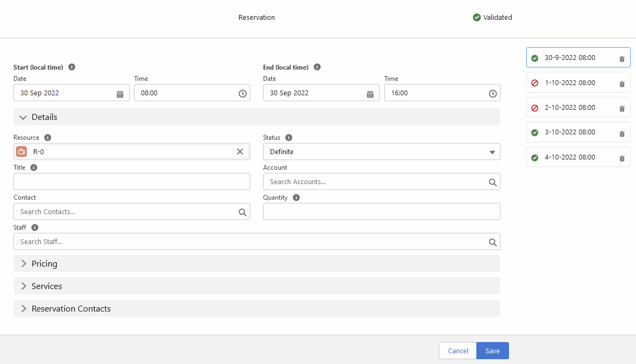This screenshot has width=636, height=364.
Task: Click the End time clock icon
Action: pyautogui.click(x=493, y=94)
